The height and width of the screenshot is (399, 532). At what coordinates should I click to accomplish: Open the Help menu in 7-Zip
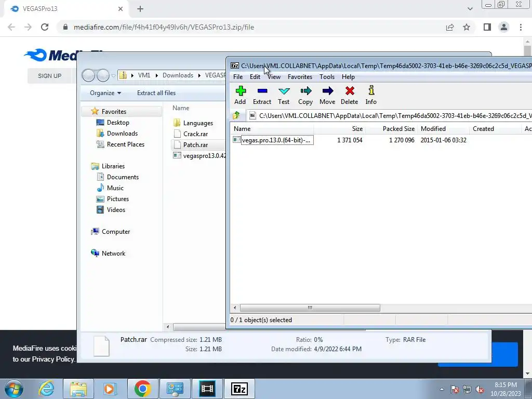click(348, 77)
